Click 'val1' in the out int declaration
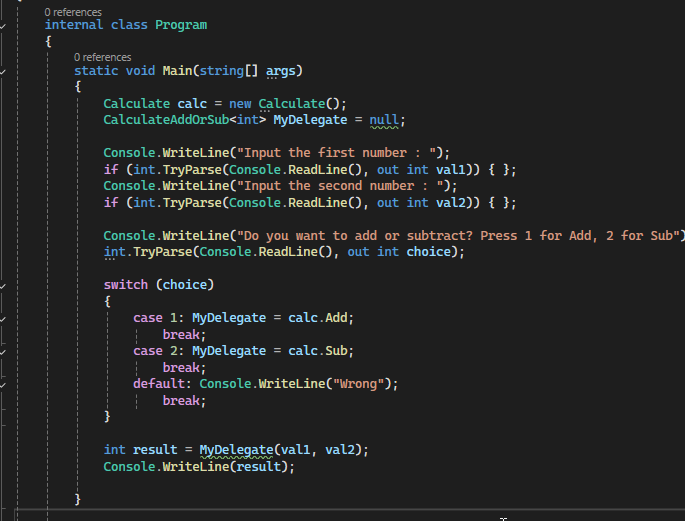 point(451,169)
